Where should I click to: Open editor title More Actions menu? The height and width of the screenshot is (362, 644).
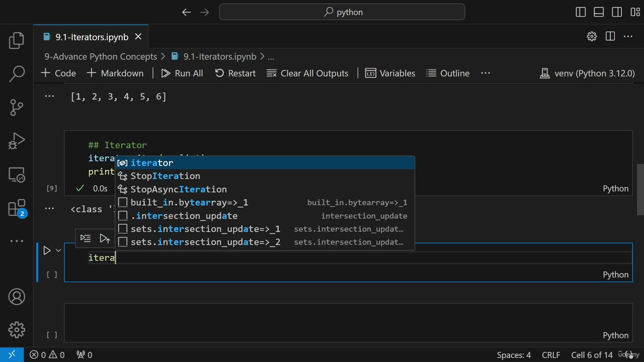tap(628, 36)
